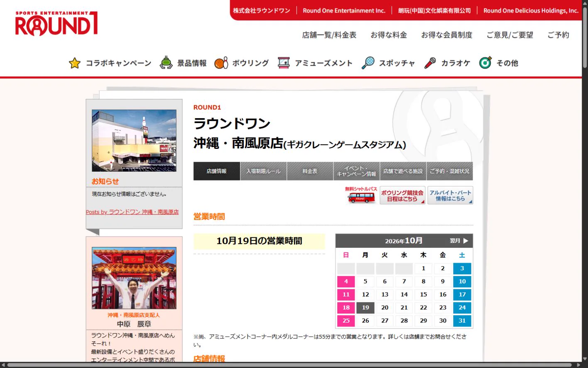588x368 pixels.
Task: Open the 店舗で遊べる施設 tab
Action: point(403,171)
